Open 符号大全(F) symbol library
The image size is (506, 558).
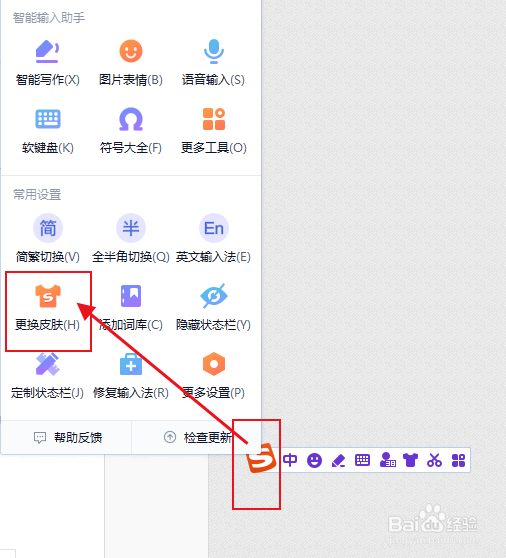(131, 131)
